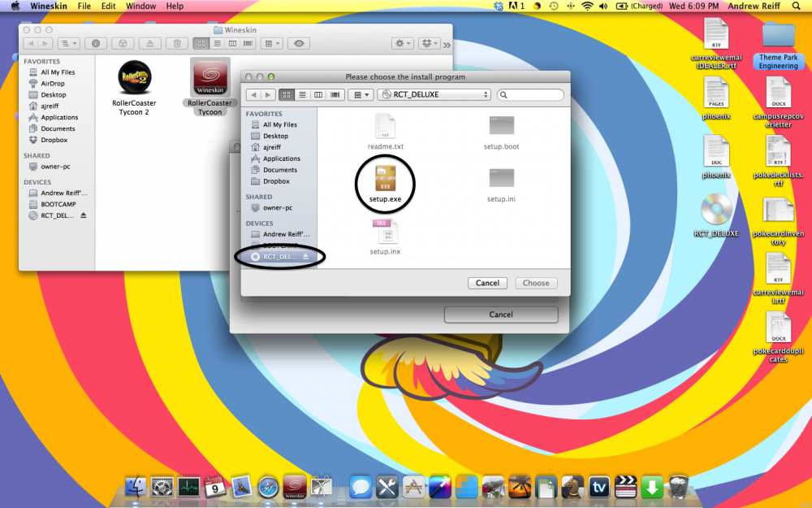812x508 pixels.
Task: Click the dialog's search field
Action: coord(532,95)
